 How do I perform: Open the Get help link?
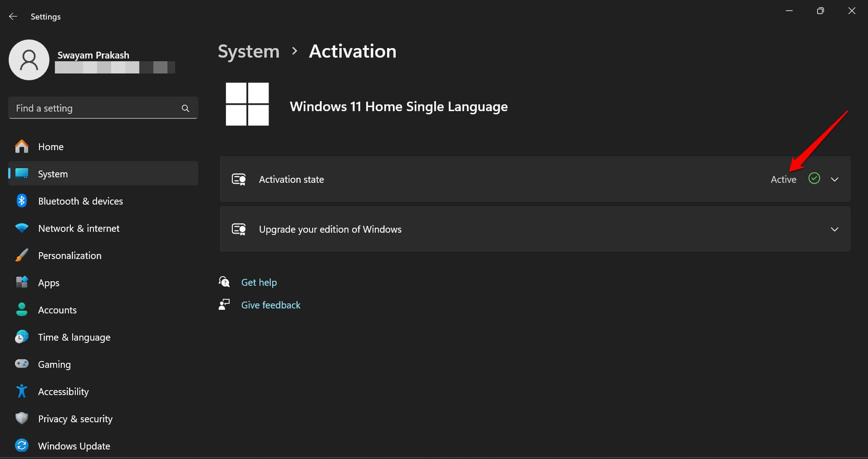coord(259,283)
